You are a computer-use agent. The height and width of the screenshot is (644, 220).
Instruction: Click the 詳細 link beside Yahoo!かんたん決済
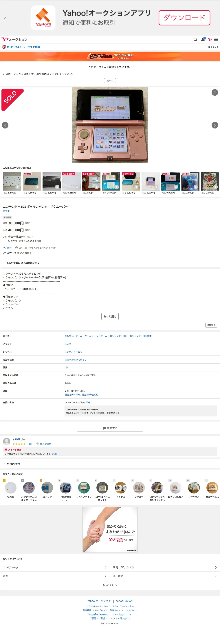point(88,403)
